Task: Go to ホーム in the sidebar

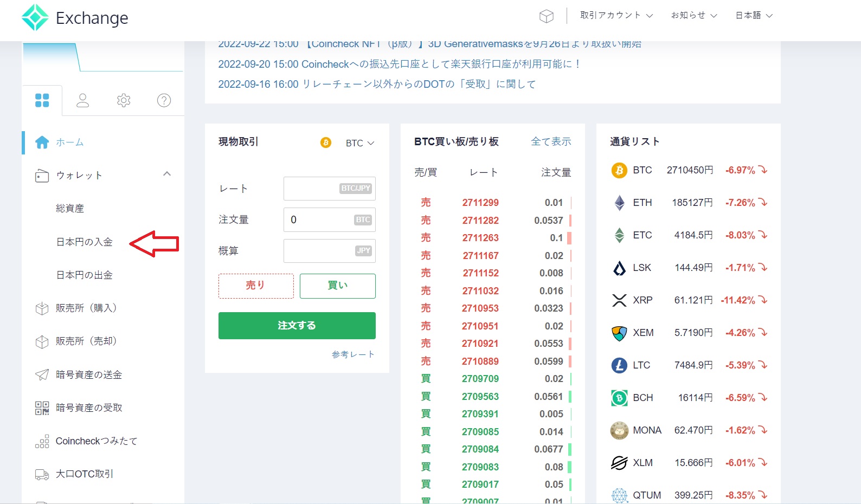Action: click(70, 142)
